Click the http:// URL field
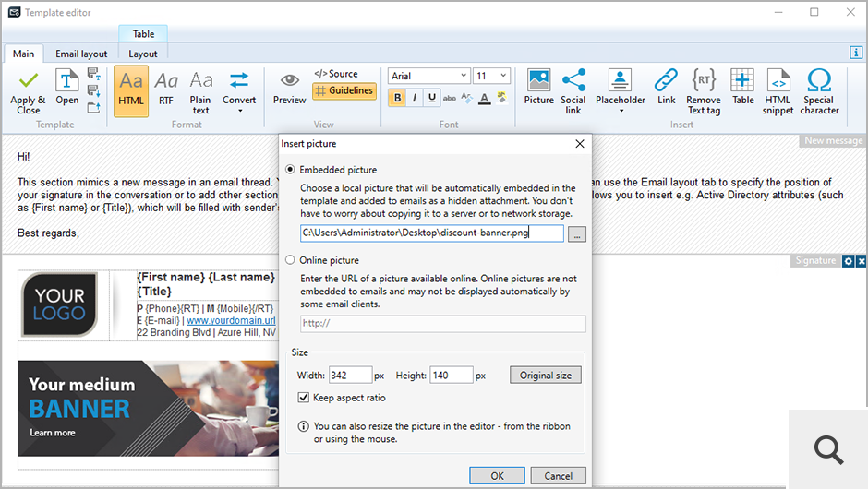The height and width of the screenshot is (489, 868). point(443,323)
